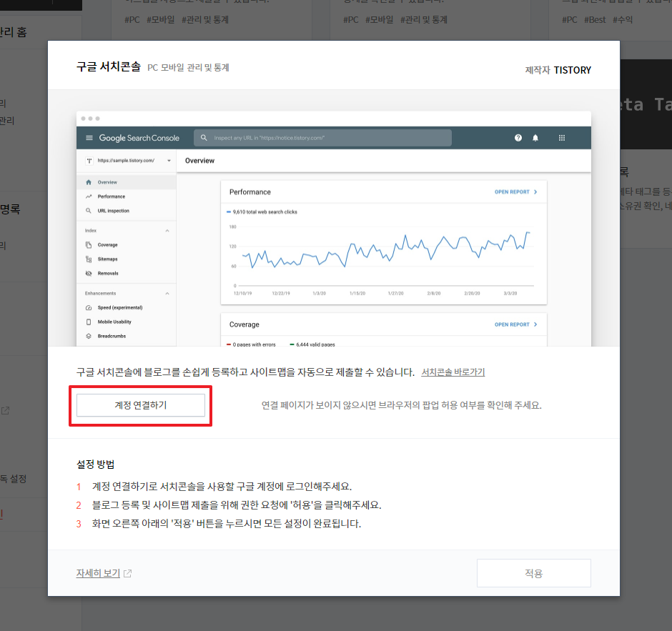Click the TISTORY creator name
This screenshot has height=631, width=672.
572,70
